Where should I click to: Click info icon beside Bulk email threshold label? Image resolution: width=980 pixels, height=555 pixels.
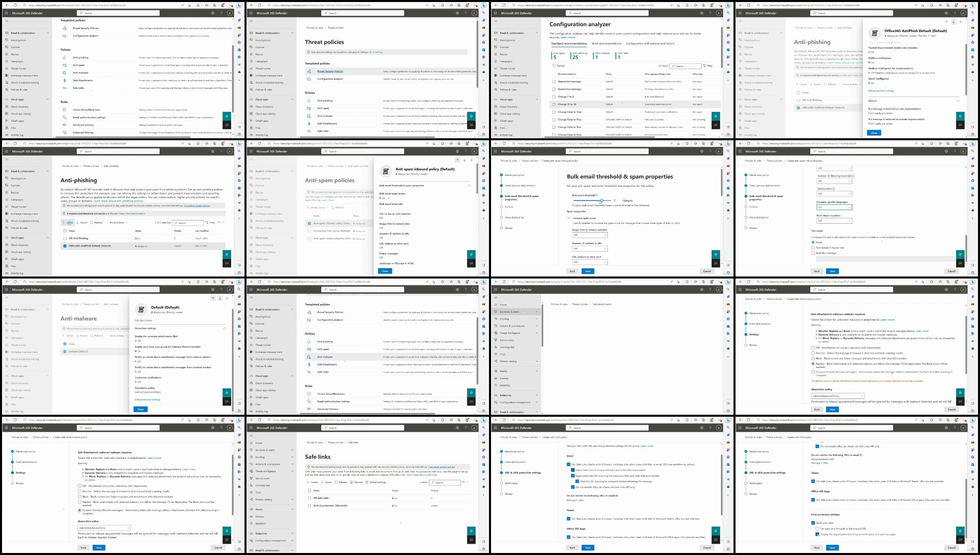tap(597, 195)
